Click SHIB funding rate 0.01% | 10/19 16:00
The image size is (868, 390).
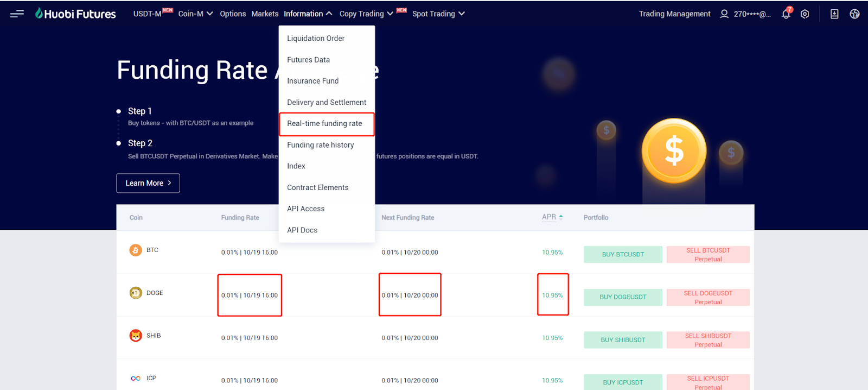[250, 338]
